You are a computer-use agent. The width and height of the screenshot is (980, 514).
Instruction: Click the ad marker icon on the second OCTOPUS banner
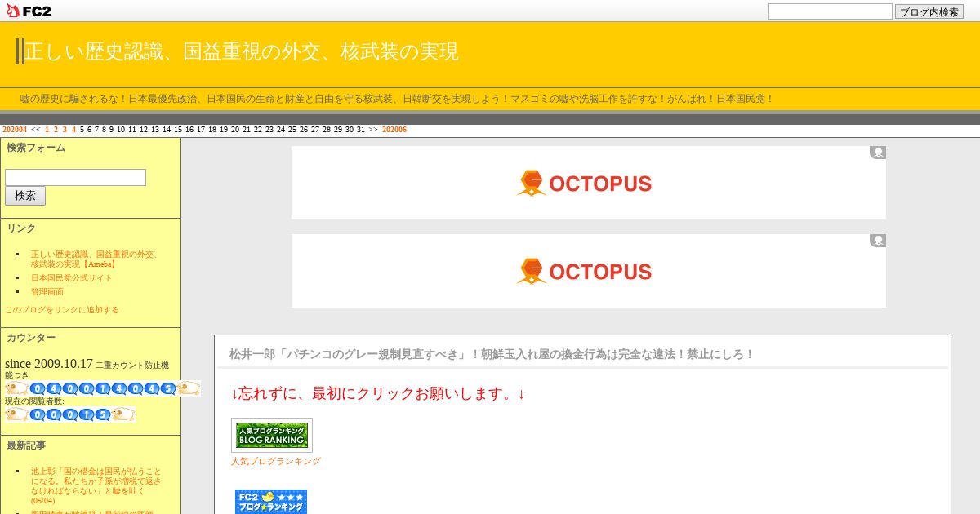pos(878,241)
